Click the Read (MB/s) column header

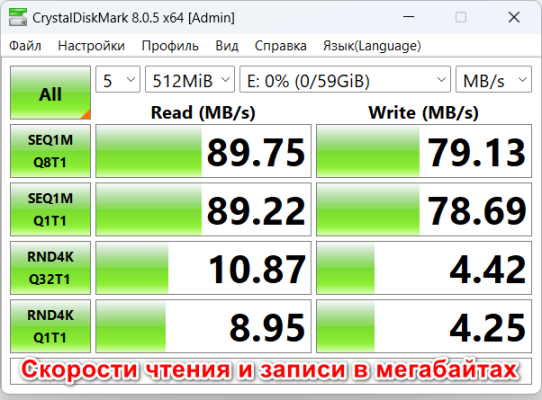203,113
